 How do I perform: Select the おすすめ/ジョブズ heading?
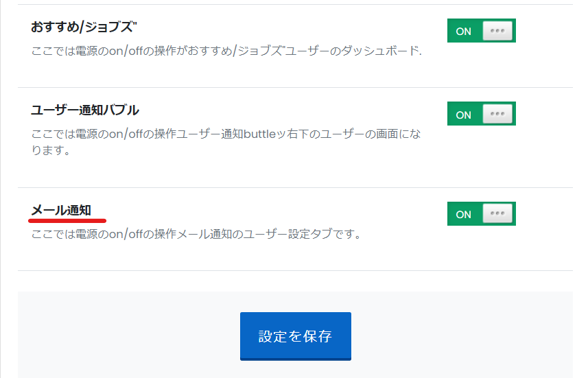coord(84,27)
